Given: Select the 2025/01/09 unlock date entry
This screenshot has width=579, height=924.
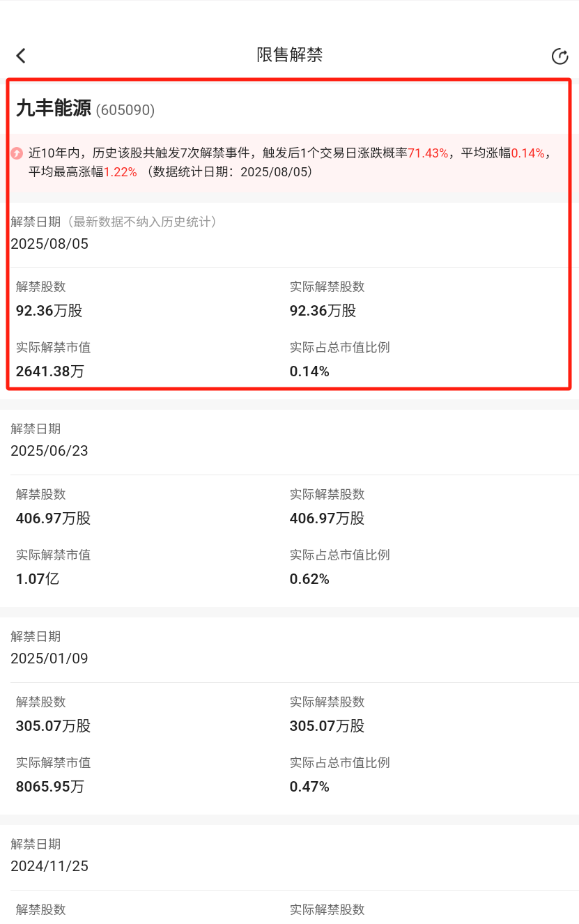Looking at the screenshot, I should pyautogui.click(x=49, y=659).
